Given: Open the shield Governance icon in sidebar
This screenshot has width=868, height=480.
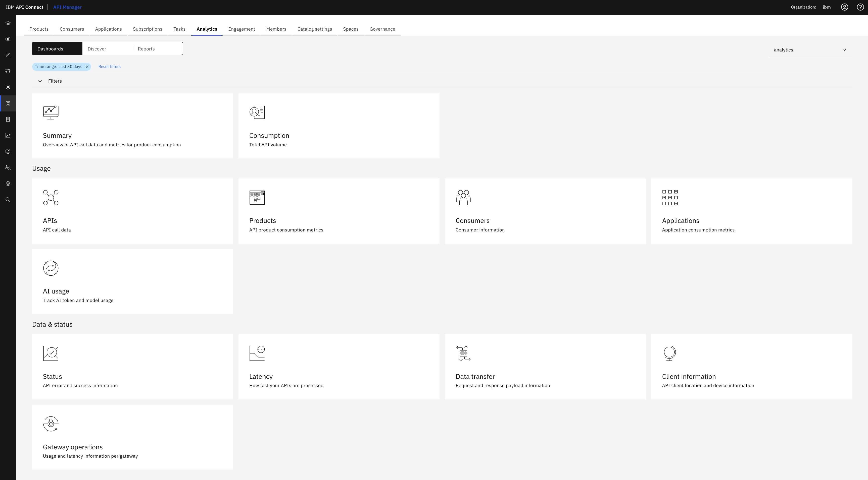Looking at the screenshot, I should pyautogui.click(x=8, y=87).
